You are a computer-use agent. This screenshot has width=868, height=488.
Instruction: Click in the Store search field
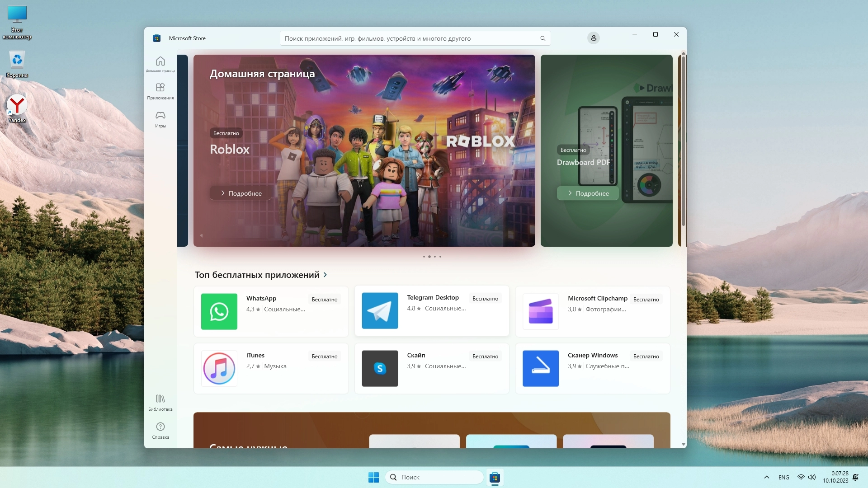coord(407,39)
